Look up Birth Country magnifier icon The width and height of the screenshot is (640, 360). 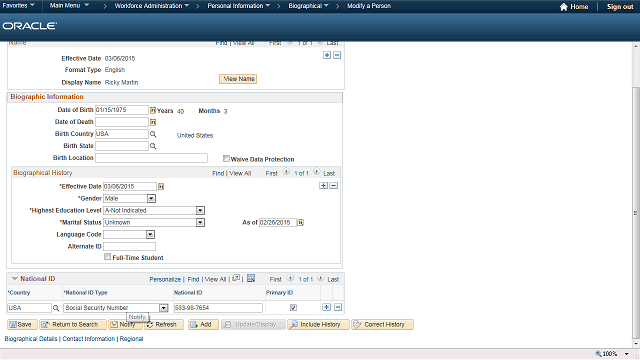[153, 134]
